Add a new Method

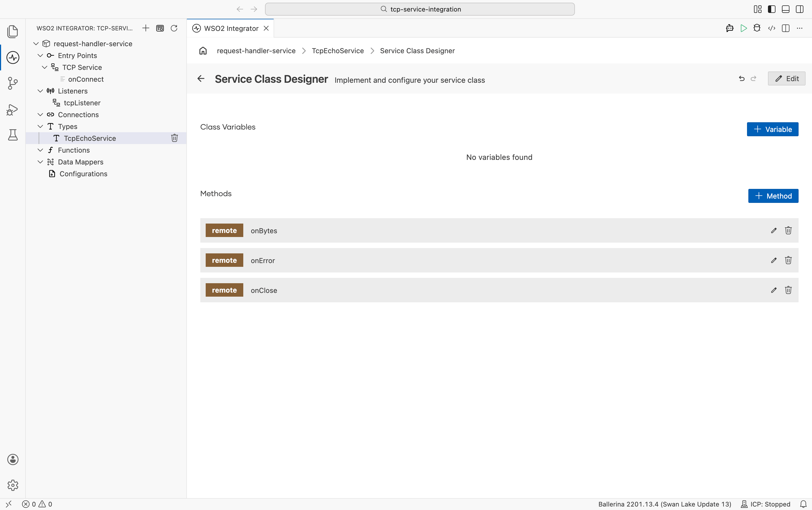(x=773, y=196)
